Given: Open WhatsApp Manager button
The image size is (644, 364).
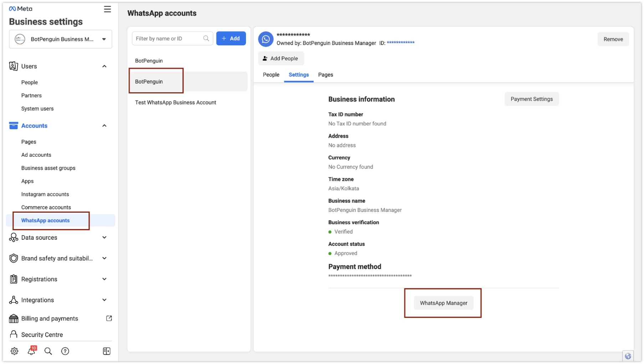Looking at the screenshot, I should pyautogui.click(x=443, y=303).
